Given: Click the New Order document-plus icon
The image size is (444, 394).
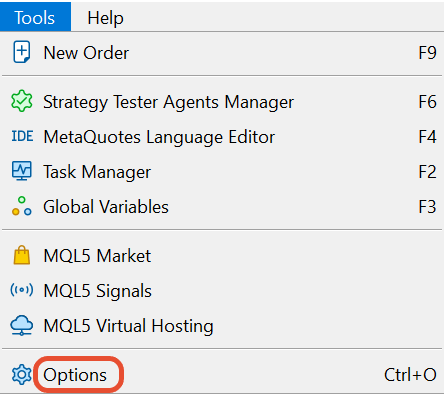Looking at the screenshot, I should (22, 52).
